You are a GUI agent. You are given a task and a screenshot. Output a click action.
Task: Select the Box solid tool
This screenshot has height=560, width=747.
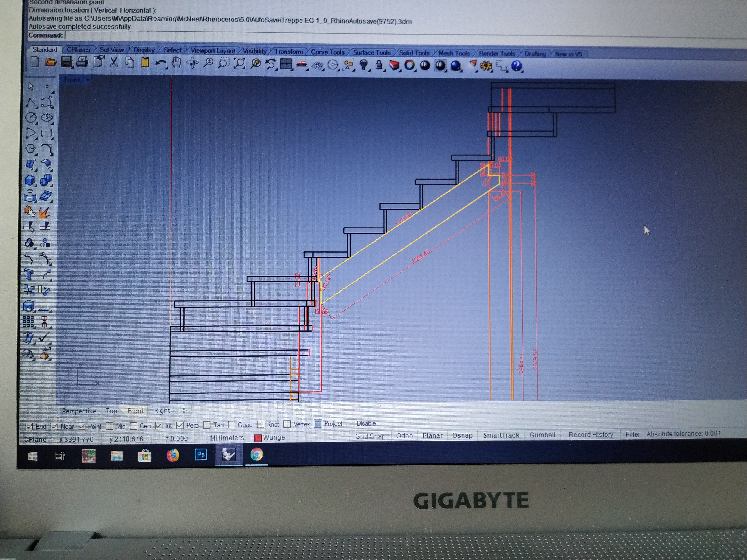click(x=30, y=180)
